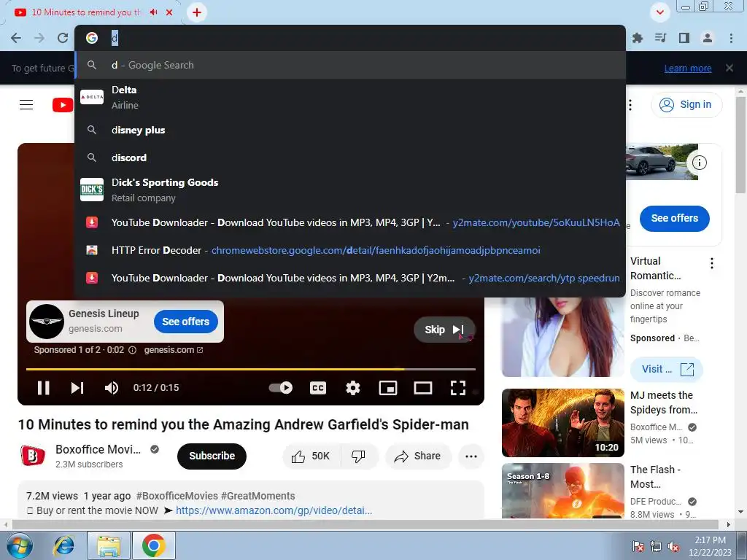
Task: Seek on the yellow ad progress bar
Action: coord(251,369)
